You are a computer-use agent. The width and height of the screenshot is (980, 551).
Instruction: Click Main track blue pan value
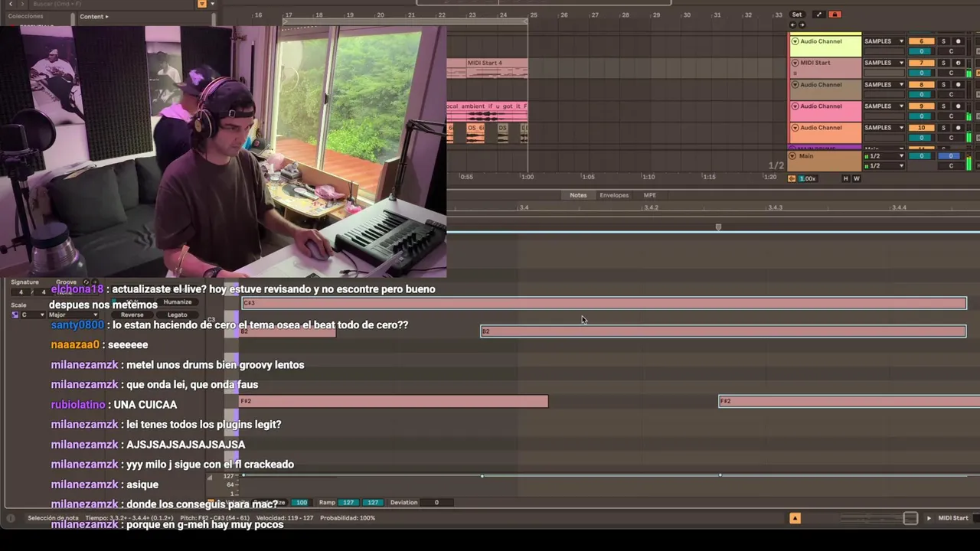point(951,156)
